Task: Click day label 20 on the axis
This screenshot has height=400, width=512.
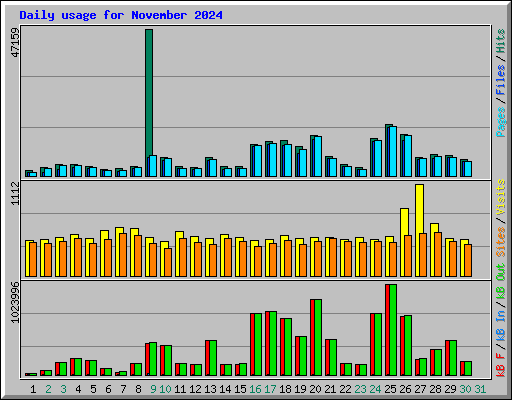Action: coord(315,389)
